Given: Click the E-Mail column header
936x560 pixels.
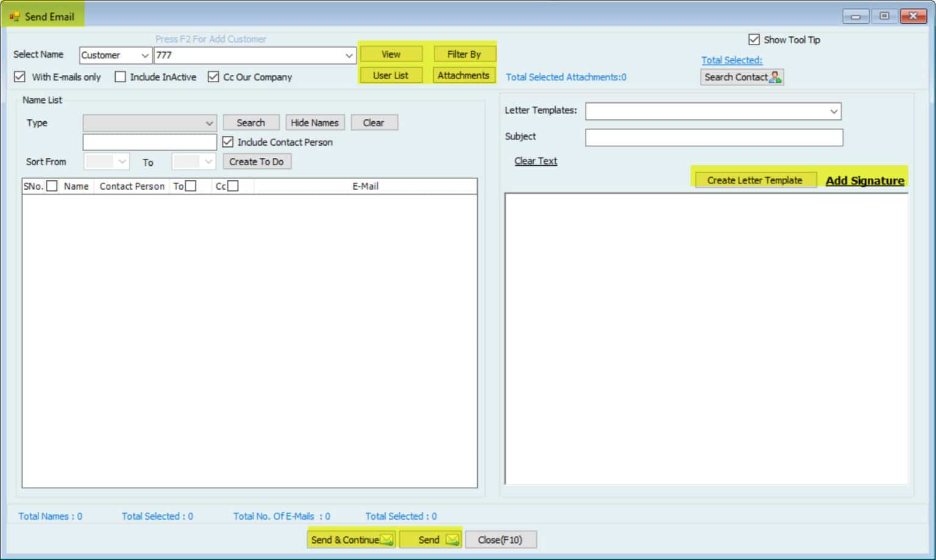Looking at the screenshot, I should (366, 186).
